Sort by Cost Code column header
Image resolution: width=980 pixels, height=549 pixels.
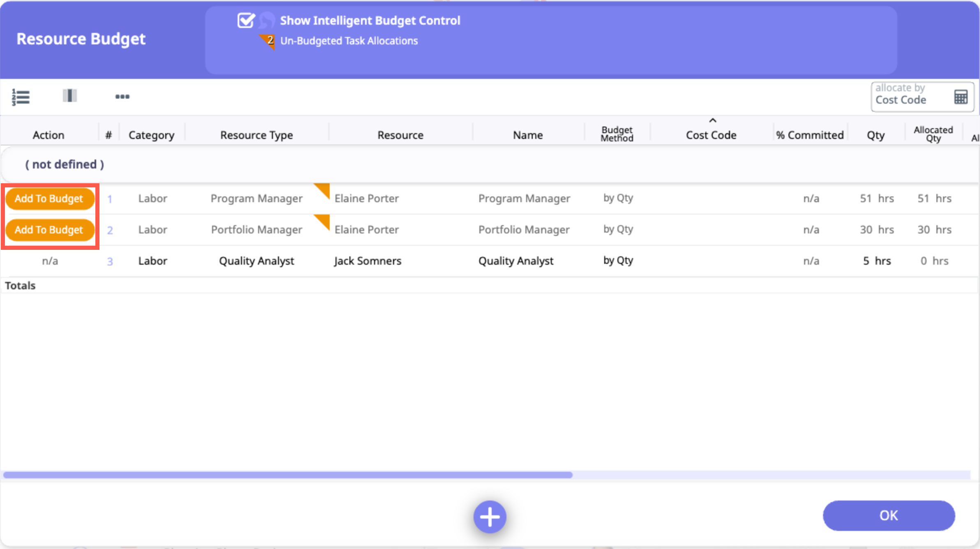click(711, 135)
